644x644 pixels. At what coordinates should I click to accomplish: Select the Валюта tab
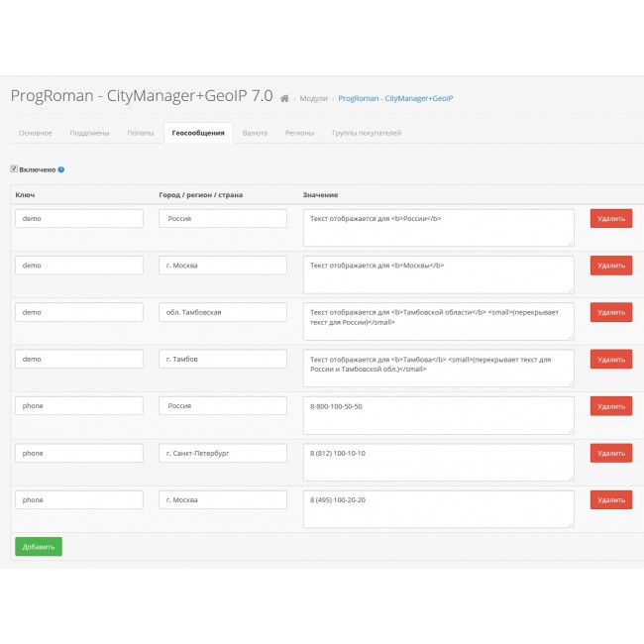[255, 133]
